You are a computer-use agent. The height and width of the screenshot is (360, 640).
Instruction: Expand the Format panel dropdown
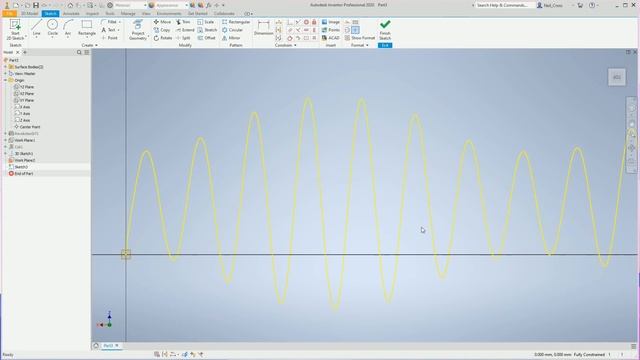click(x=360, y=45)
